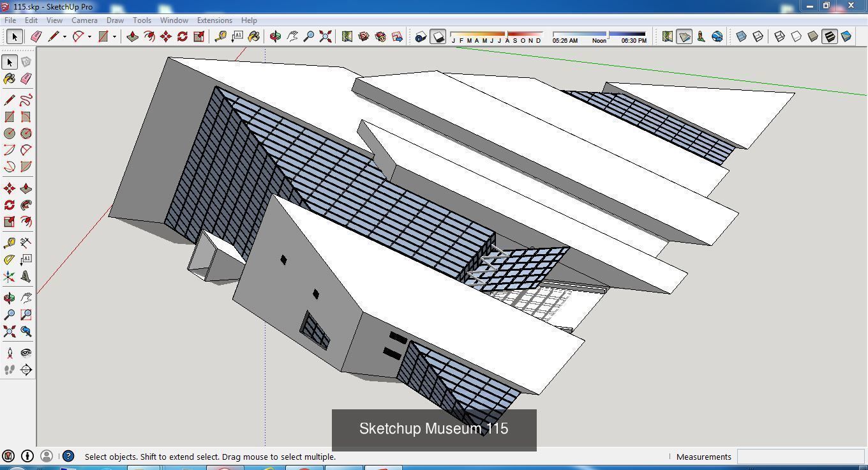Toggle Back Edges style
Viewport: 868px width, 470px height.
(758, 36)
